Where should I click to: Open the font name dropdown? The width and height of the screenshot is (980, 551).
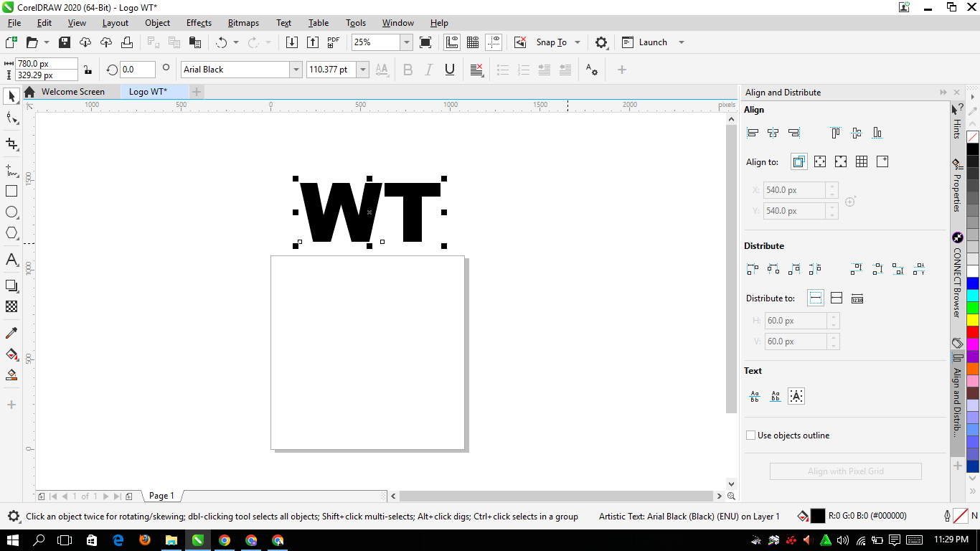pos(296,70)
